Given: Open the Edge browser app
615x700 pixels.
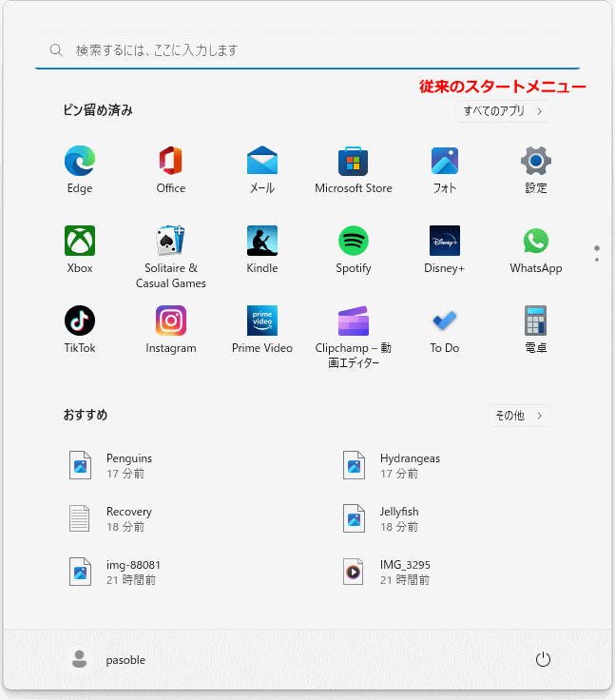Looking at the screenshot, I should [x=80, y=169].
